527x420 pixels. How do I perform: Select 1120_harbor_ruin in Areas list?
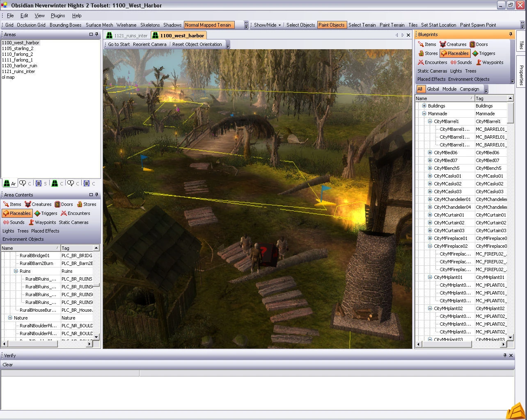[x=19, y=66]
